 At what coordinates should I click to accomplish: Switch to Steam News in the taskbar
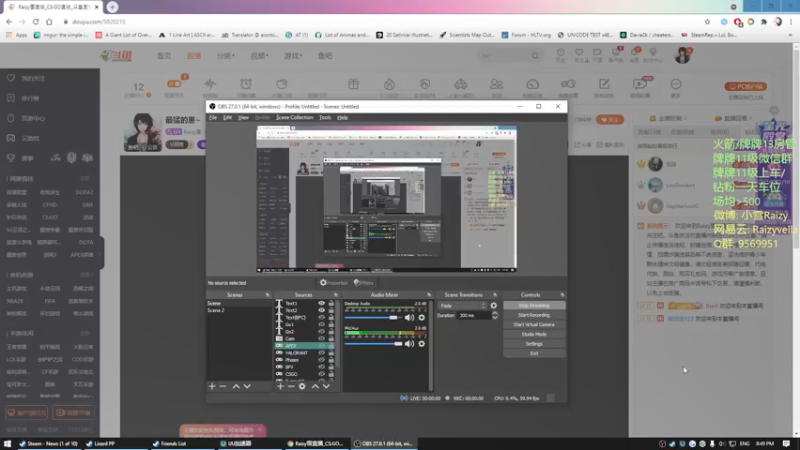pos(48,443)
